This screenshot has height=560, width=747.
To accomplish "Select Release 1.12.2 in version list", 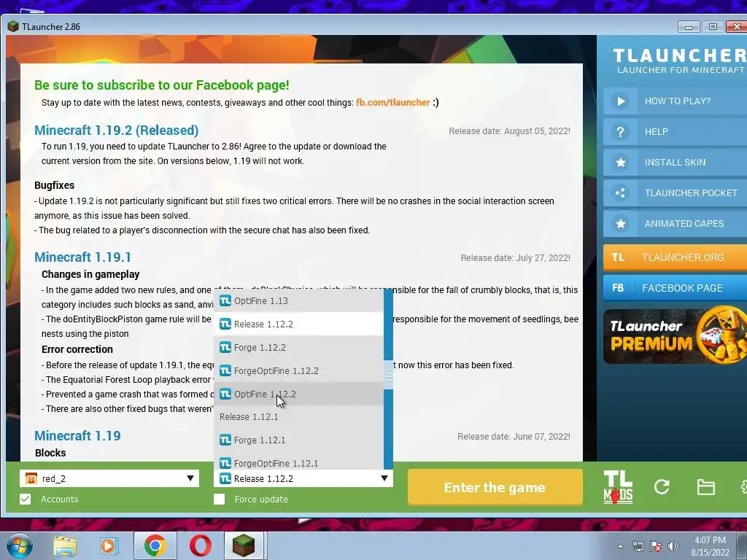I will [x=298, y=324].
